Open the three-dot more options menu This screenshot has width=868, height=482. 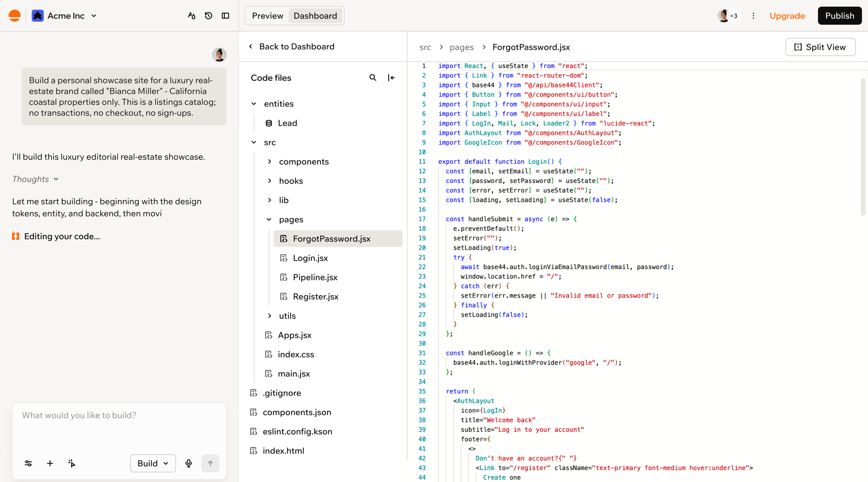tap(753, 16)
